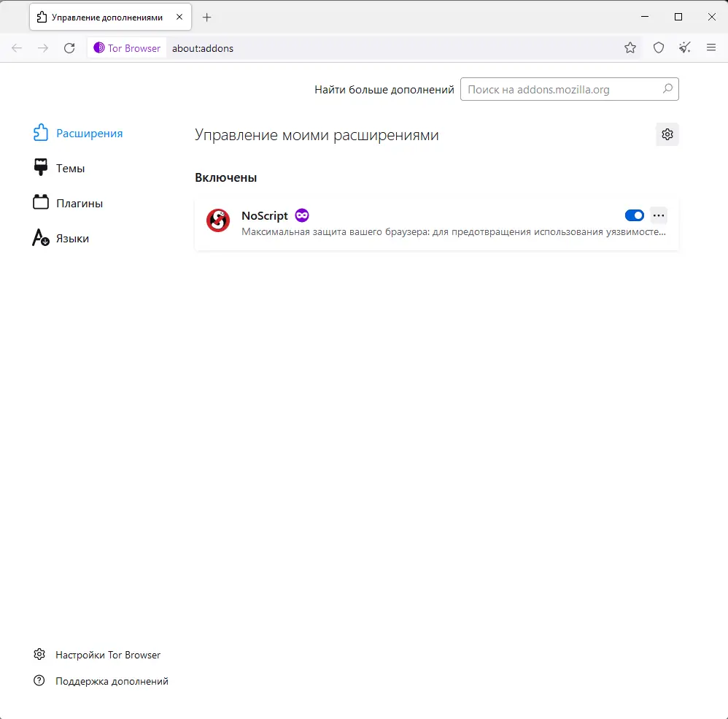Screen dimensions: 728x719
Task: Open the gear tools menu for extensions
Action: [667, 134]
